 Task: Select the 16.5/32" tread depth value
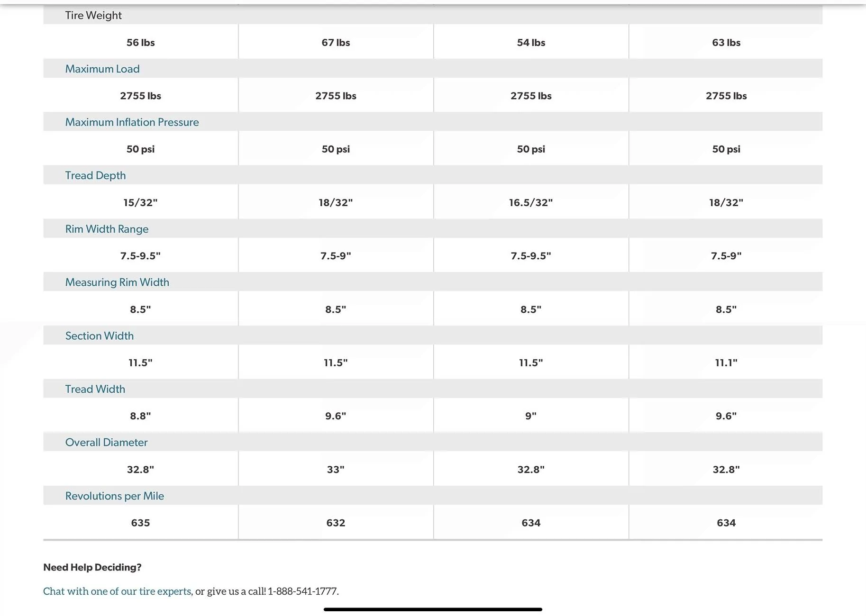531,203
